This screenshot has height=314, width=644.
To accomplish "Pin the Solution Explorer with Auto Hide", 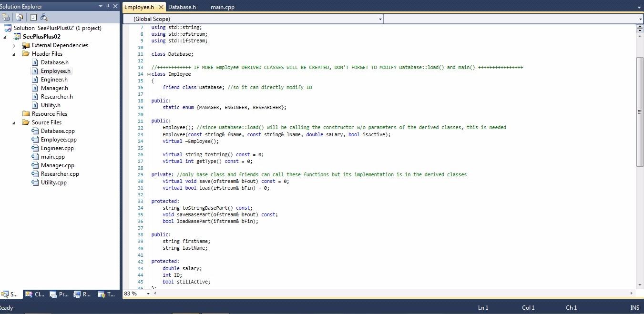I will click(x=108, y=6).
